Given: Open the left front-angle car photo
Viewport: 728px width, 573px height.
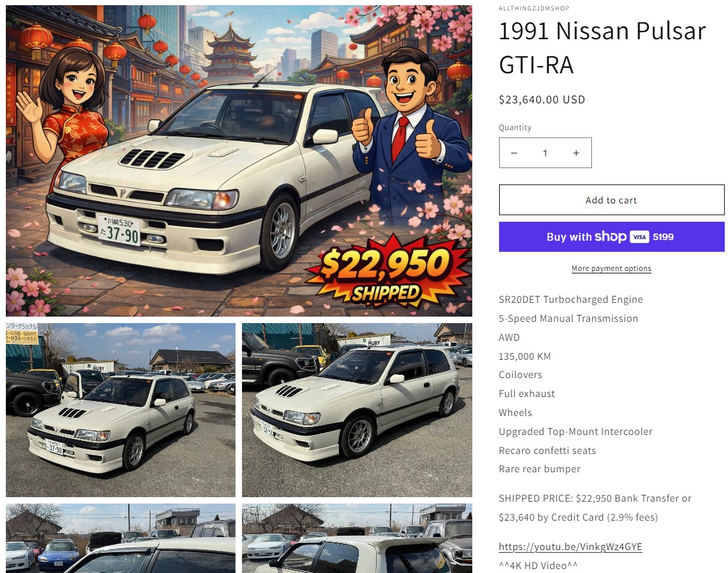Looking at the screenshot, I should pyautogui.click(x=121, y=410).
